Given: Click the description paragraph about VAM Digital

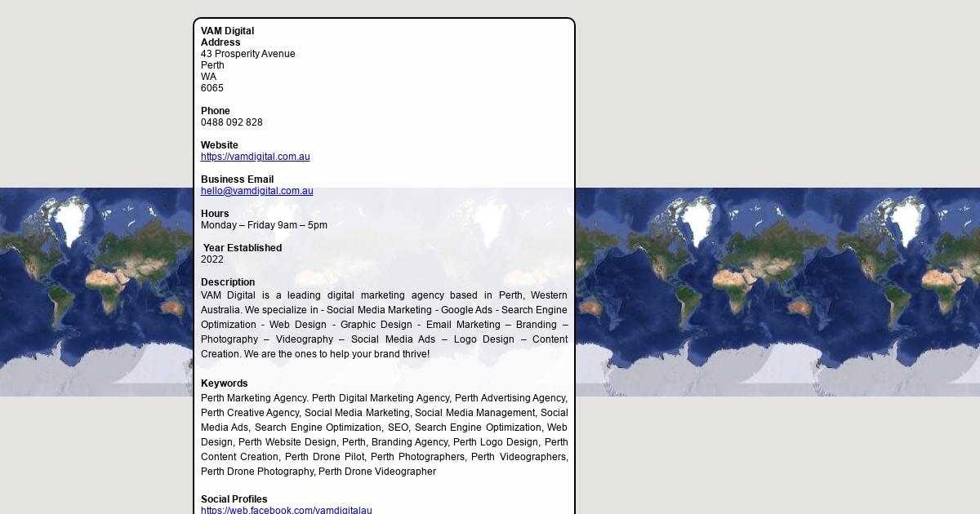Looking at the screenshot, I should pos(384,325).
